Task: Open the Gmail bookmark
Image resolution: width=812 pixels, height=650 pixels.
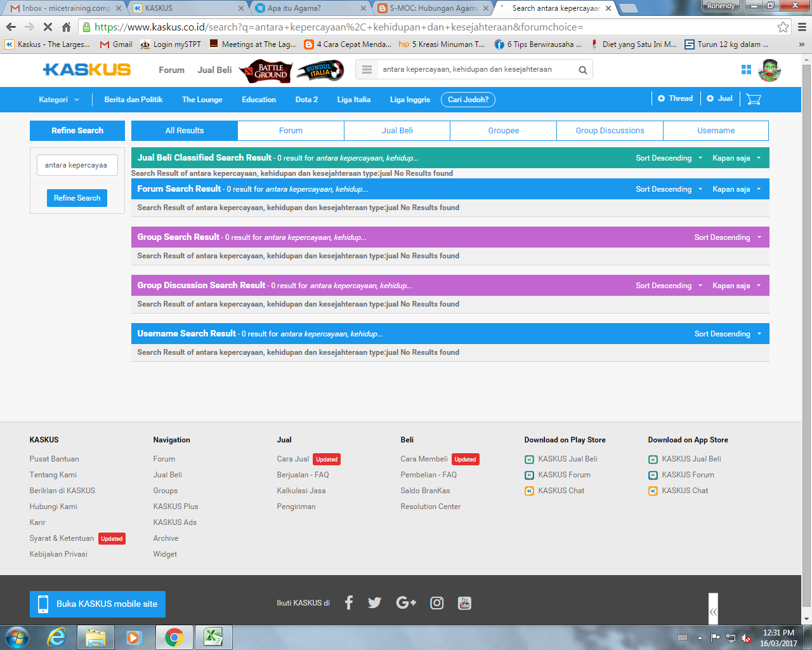Action: coord(116,44)
